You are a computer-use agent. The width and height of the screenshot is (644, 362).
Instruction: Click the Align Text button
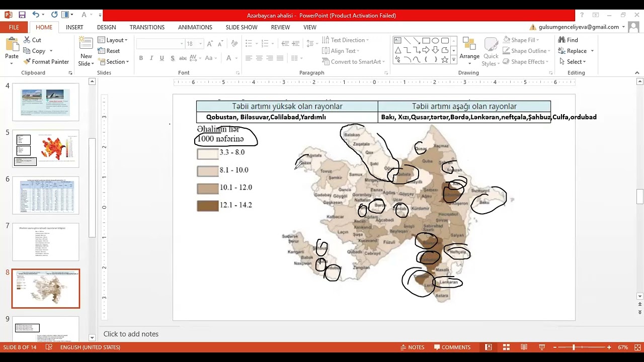click(x=340, y=51)
